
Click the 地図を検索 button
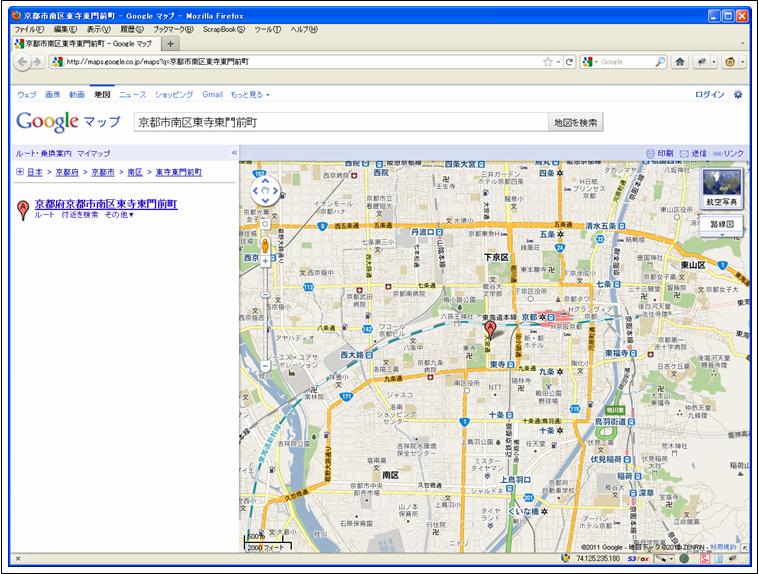click(x=575, y=122)
